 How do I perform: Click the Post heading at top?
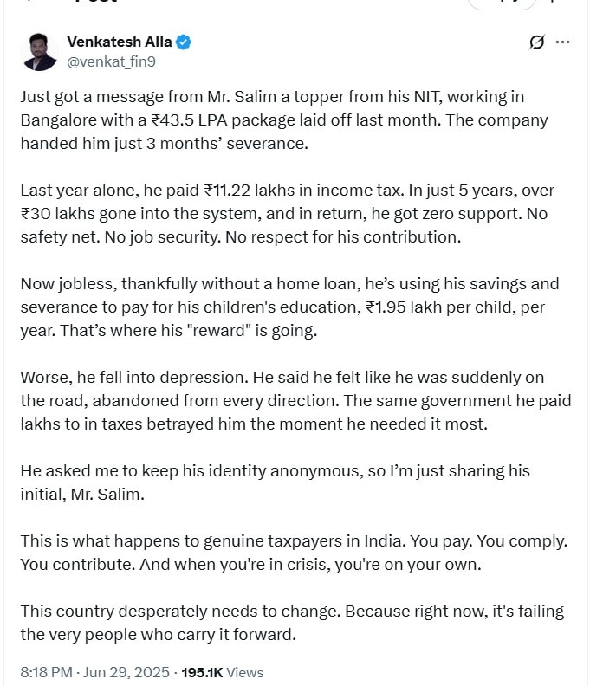[95, 2]
